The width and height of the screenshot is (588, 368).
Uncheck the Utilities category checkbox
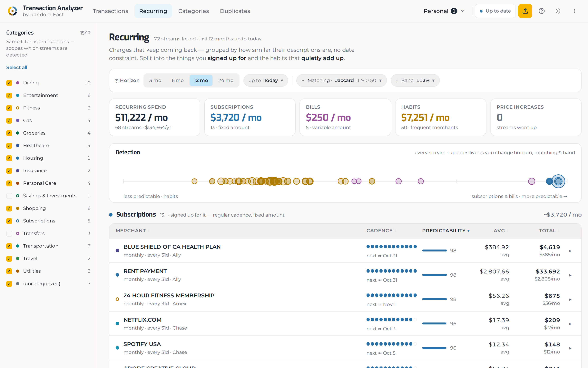(9, 271)
